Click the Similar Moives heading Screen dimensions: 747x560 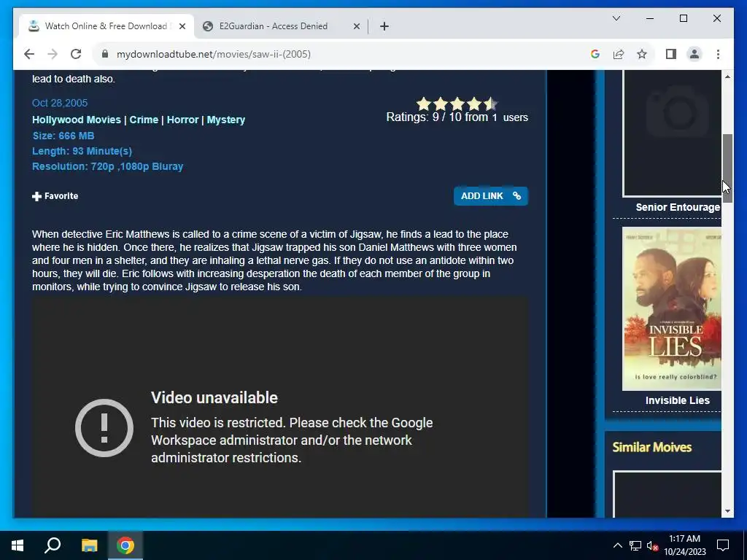click(651, 447)
